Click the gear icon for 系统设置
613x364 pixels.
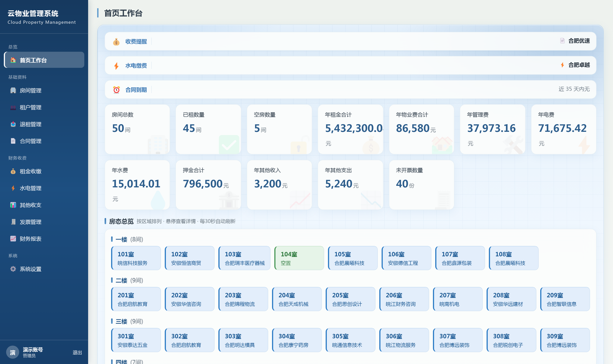point(13,269)
